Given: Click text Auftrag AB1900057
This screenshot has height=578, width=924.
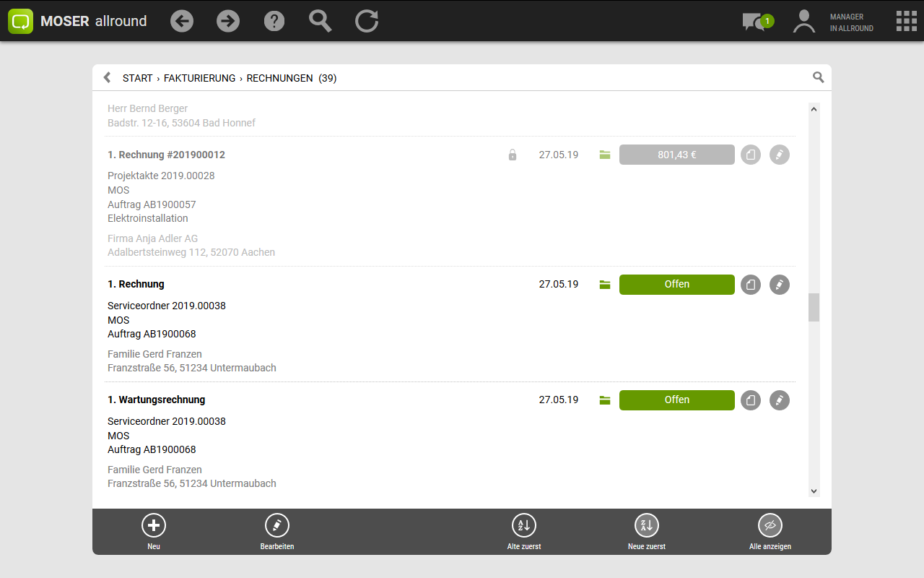Looking at the screenshot, I should click(152, 204).
